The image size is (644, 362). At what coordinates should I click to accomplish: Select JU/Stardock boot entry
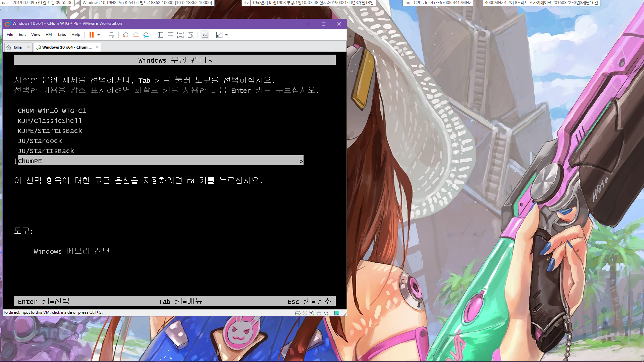tap(40, 141)
